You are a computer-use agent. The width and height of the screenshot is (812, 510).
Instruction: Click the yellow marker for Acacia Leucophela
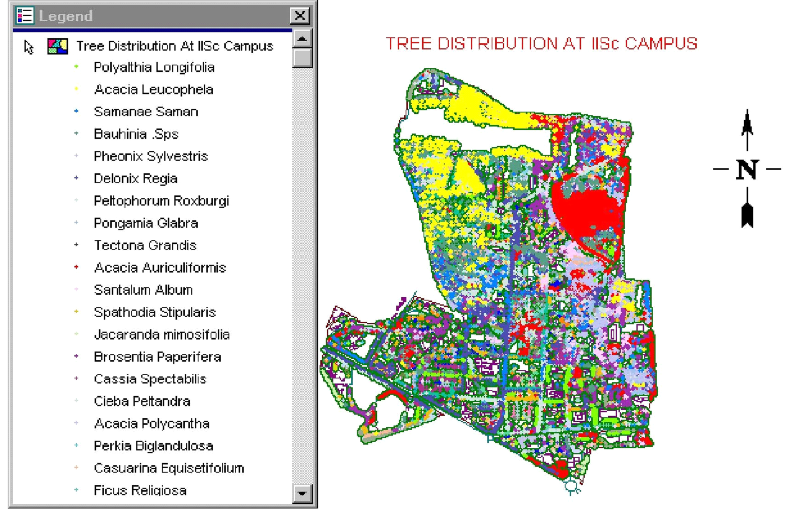click(x=76, y=89)
